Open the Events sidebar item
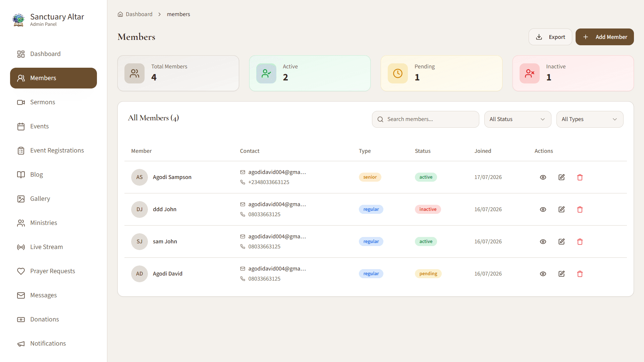 53,126
